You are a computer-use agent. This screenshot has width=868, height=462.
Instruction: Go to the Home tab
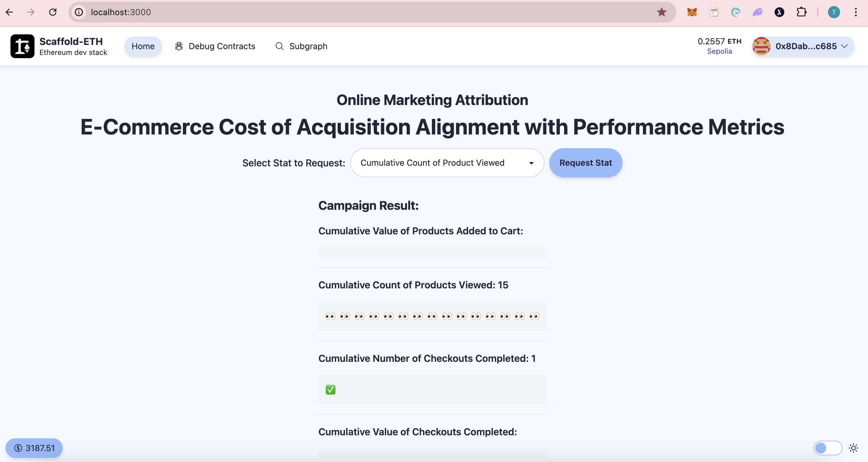[x=143, y=46]
